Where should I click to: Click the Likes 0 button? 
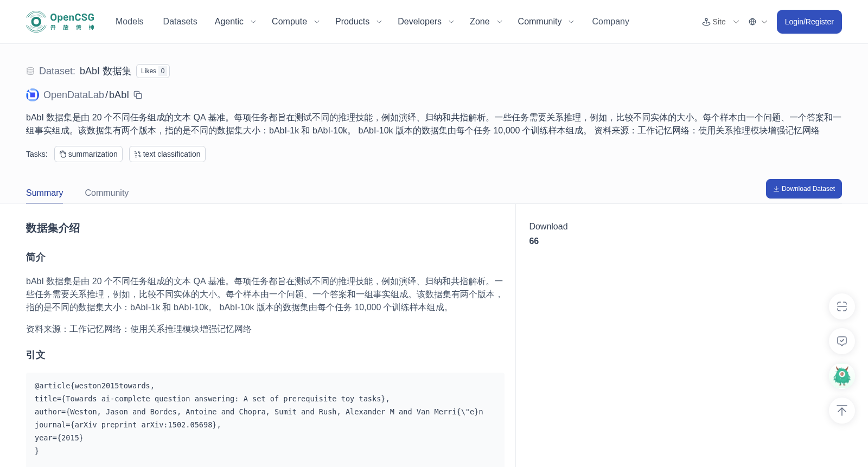[153, 71]
